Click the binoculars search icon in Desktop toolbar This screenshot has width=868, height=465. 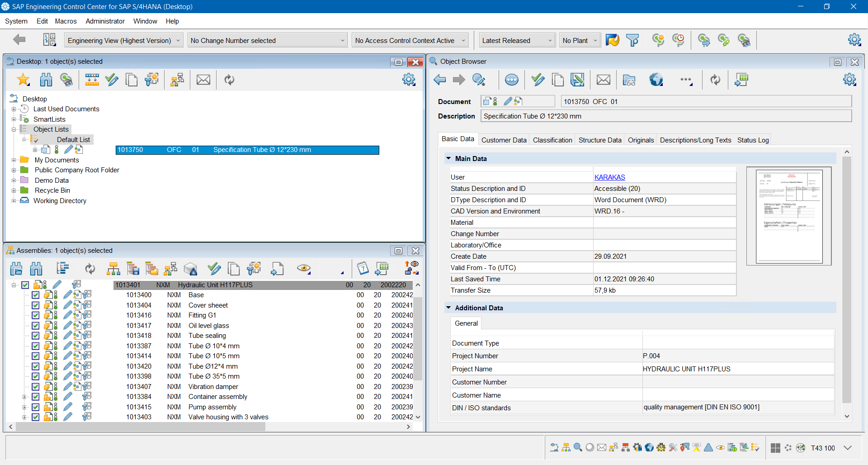(x=46, y=80)
